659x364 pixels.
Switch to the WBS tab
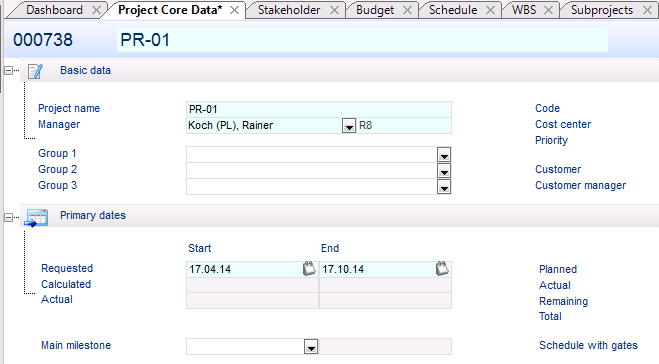click(x=524, y=10)
